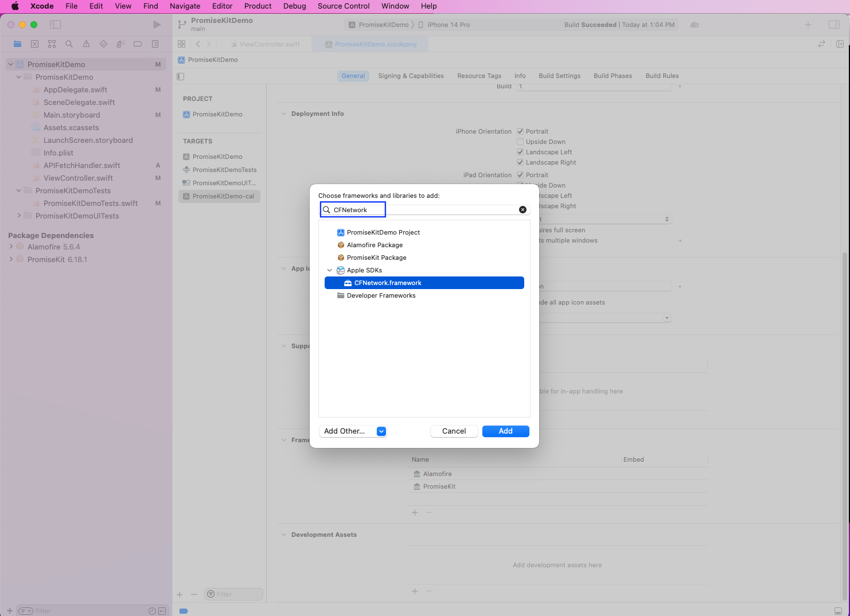Viewport: 850px width, 616px height.
Task: Click plus at bottom of targets list
Action: pyautogui.click(x=180, y=595)
